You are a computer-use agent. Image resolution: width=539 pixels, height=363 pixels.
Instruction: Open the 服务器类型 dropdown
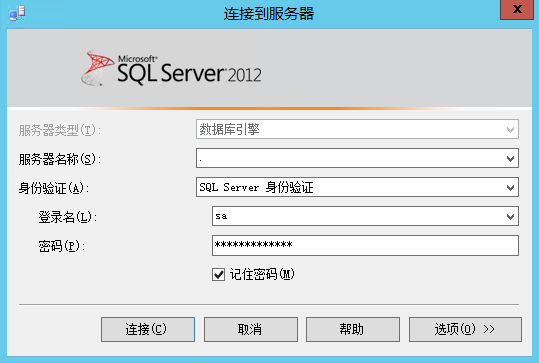[357, 129]
